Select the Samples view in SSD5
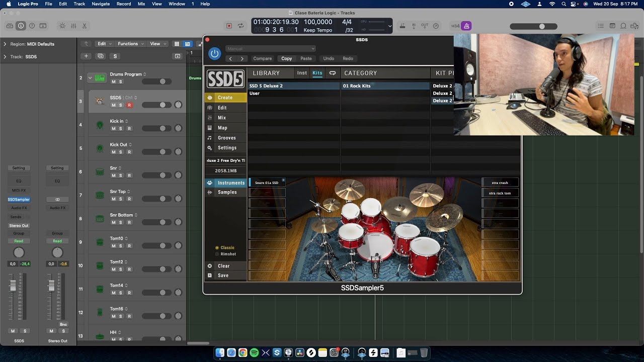This screenshot has height=362, width=644. (225, 192)
